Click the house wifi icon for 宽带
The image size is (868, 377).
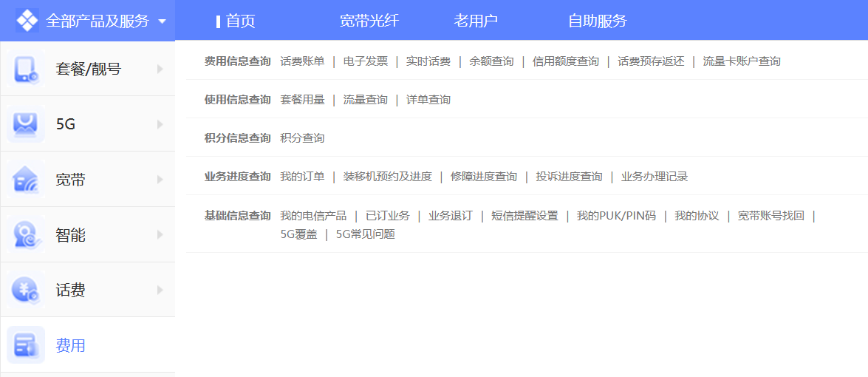(x=25, y=180)
